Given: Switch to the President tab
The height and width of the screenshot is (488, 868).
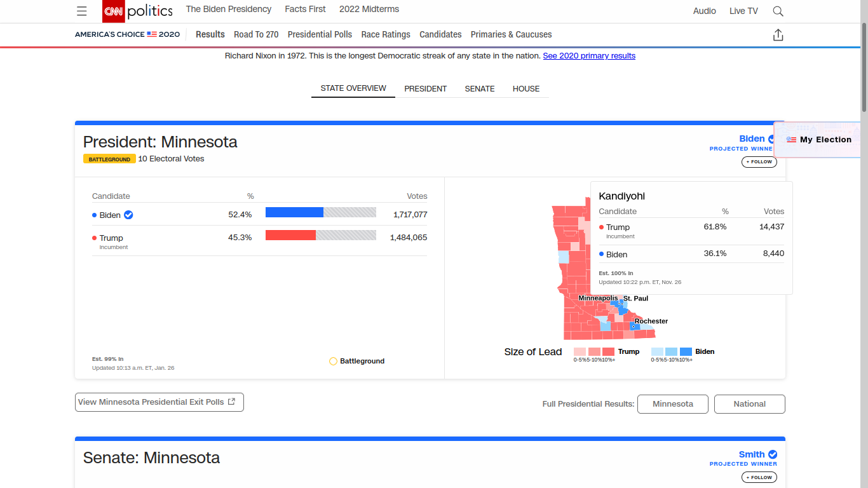Looking at the screenshot, I should click(x=426, y=89).
